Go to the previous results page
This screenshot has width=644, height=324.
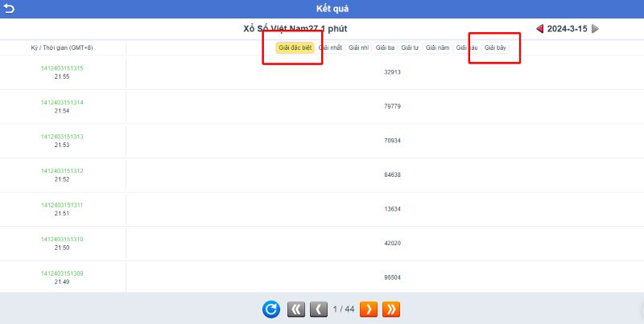pyautogui.click(x=318, y=309)
